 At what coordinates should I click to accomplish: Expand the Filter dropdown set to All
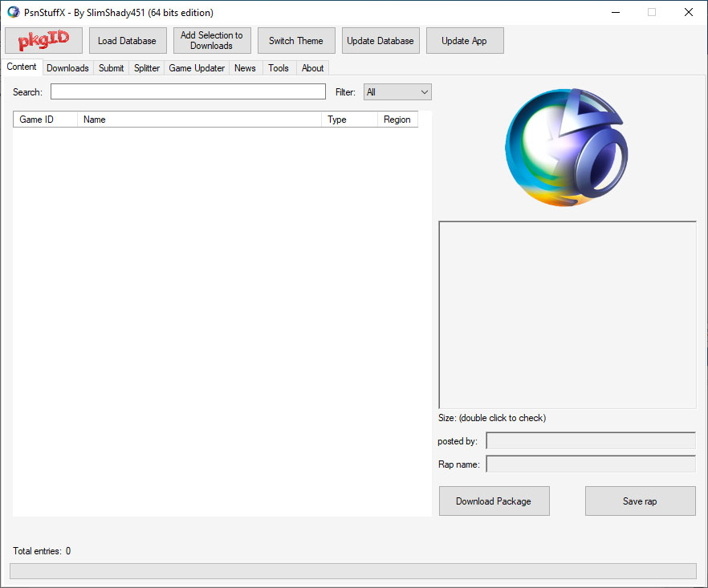[397, 92]
